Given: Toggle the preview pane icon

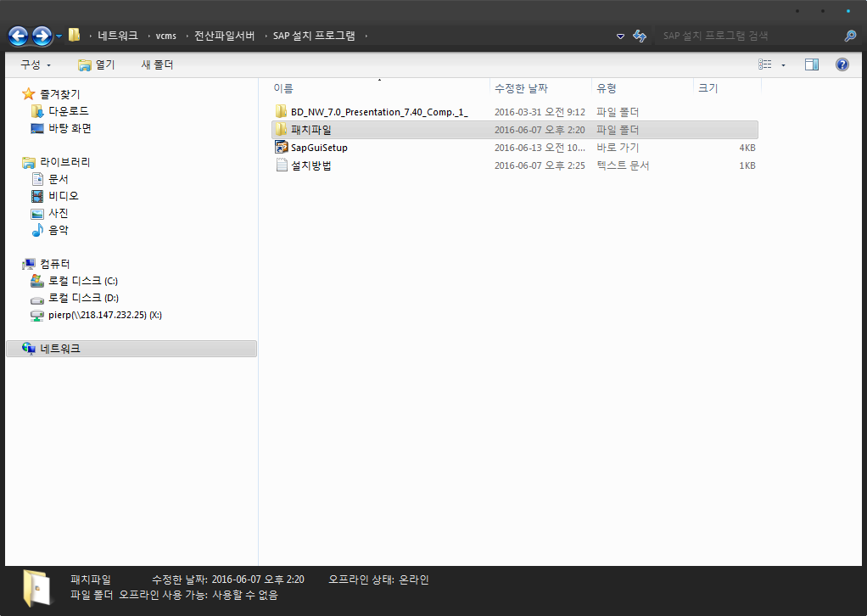Looking at the screenshot, I should click(x=811, y=64).
